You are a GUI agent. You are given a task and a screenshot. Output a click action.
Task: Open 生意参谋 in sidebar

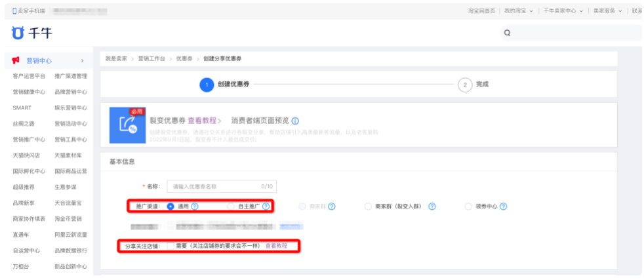pos(66,187)
